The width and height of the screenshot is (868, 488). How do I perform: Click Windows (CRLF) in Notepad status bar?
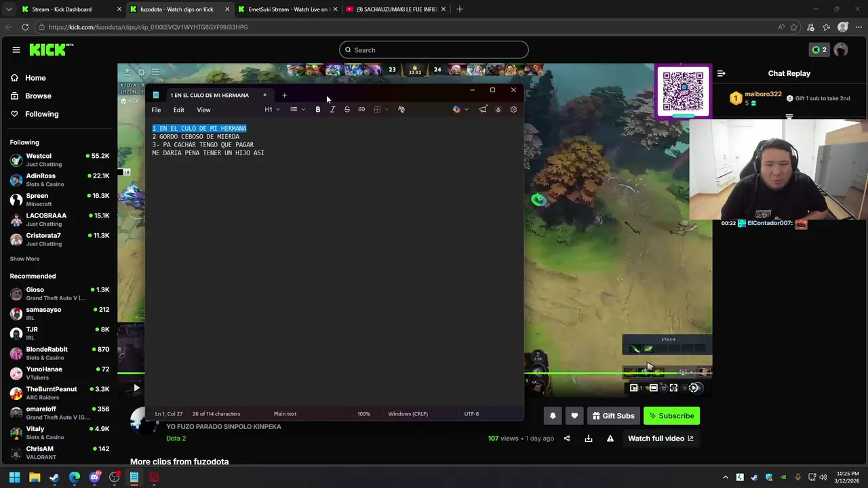pyautogui.click(x=408, y=413)
